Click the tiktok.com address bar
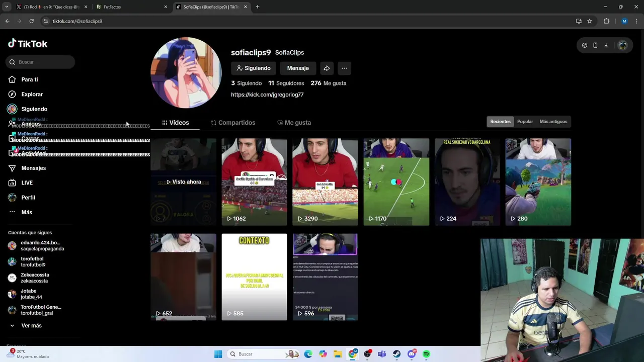Viewport: 644px width, 362px height. pos(307,21)
